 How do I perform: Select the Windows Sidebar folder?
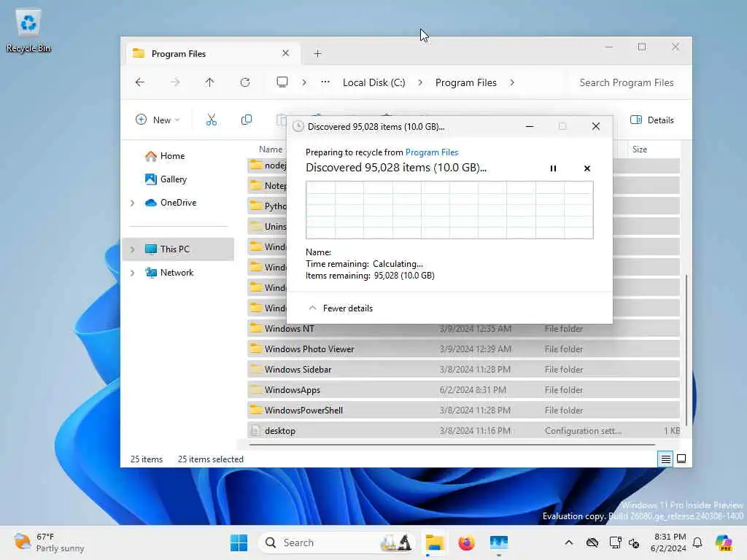pyautogui.click(x=463, y=370)
